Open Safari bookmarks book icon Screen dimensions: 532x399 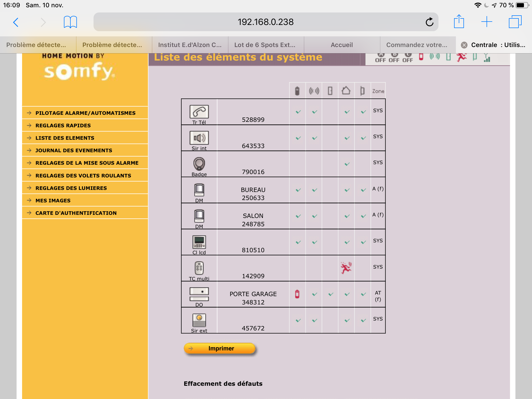(70, 22)
